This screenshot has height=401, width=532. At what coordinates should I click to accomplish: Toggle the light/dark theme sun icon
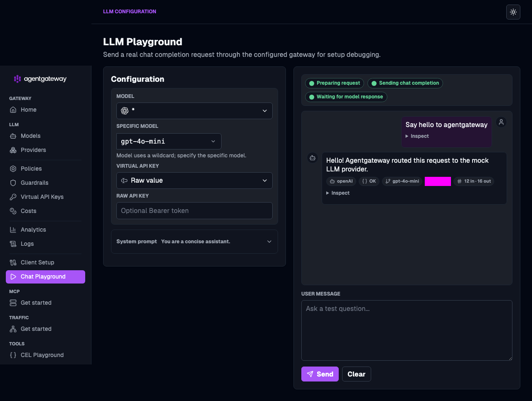513,12
